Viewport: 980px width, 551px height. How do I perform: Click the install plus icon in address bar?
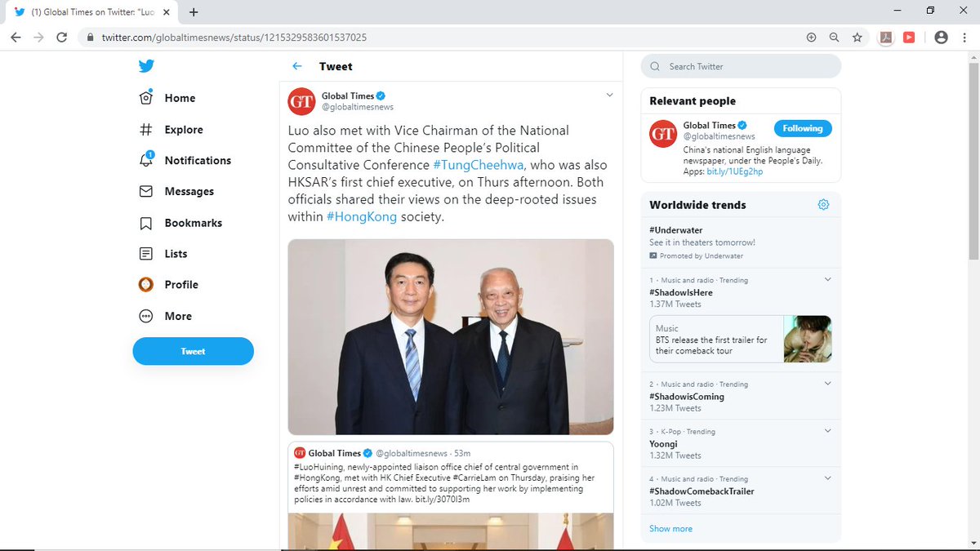(x=811, y=38)
